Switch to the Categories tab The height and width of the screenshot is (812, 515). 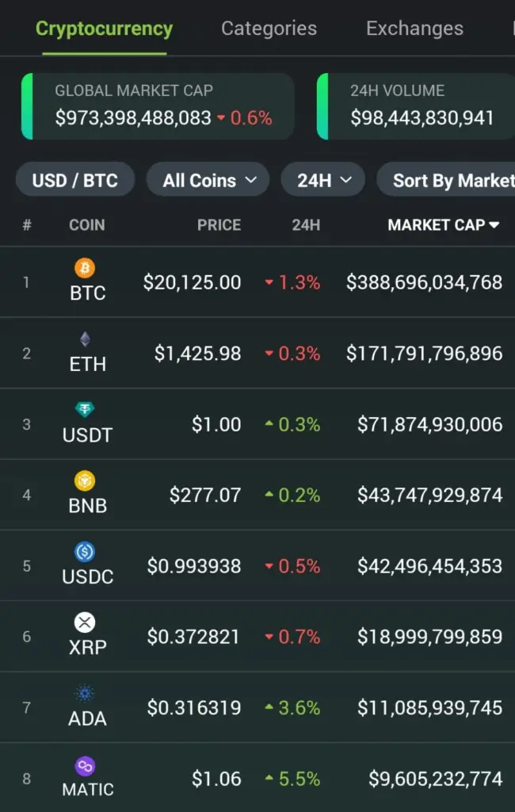(x=269, y=29)
